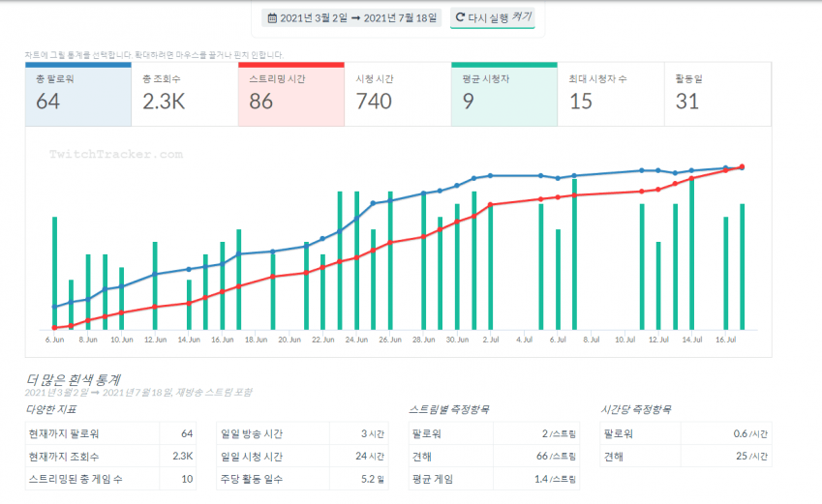Image resolution: width=822 pixels, height=504 pixels.
Task: Click the value 0.6 /시간
Action: point(750,433)
